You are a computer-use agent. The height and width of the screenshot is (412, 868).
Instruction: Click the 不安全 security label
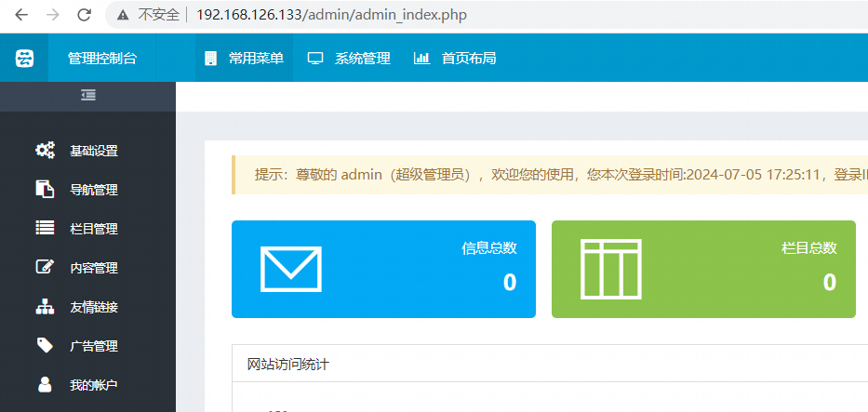click(159, 15)
